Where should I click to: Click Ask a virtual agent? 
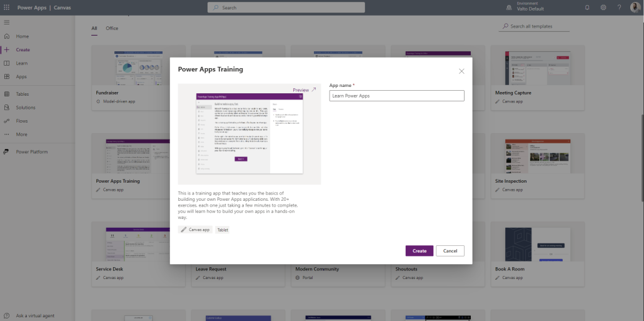pyautogui.click(x=38, y=315)
